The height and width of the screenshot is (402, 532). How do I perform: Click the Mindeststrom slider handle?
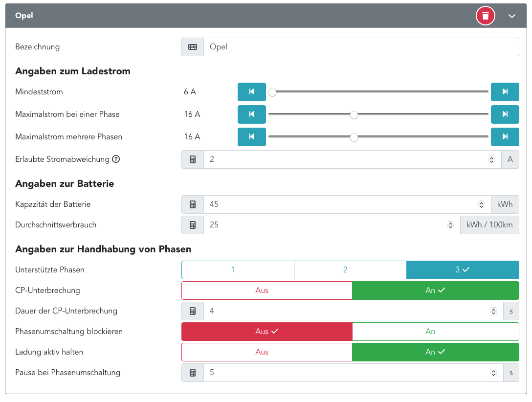(272, 92)
